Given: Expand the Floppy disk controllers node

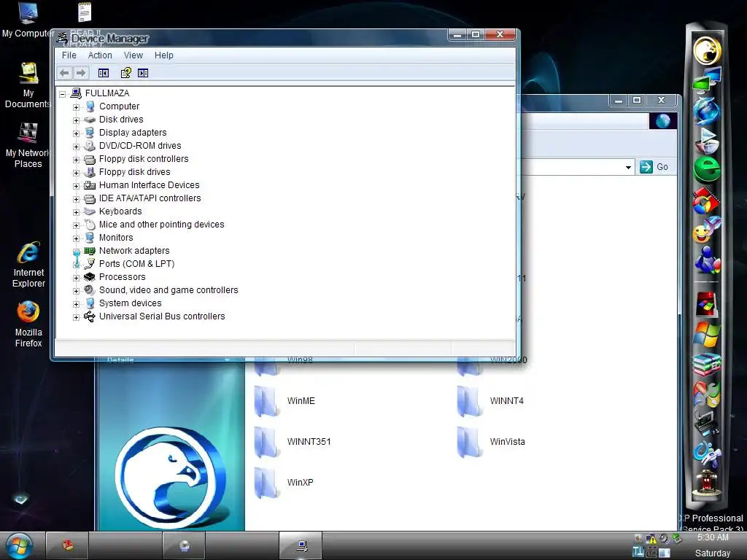Looking at the screenshot, I should click(76, 160).
